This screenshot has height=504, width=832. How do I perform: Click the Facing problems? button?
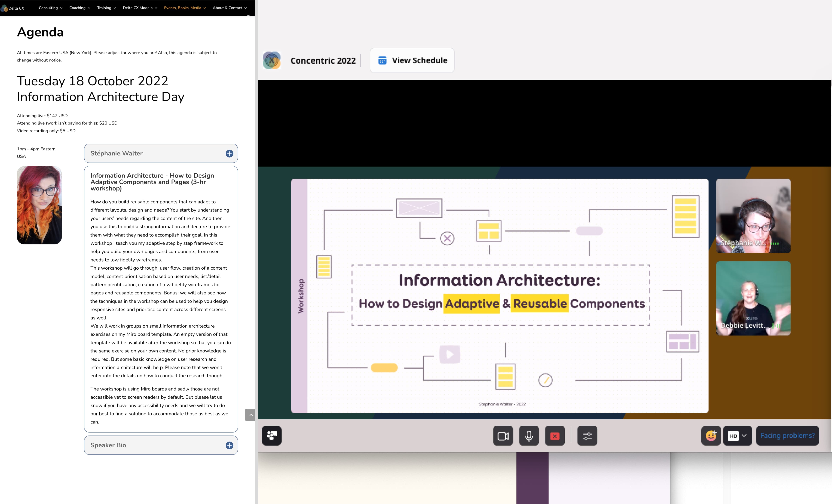(x=787, y=436)
